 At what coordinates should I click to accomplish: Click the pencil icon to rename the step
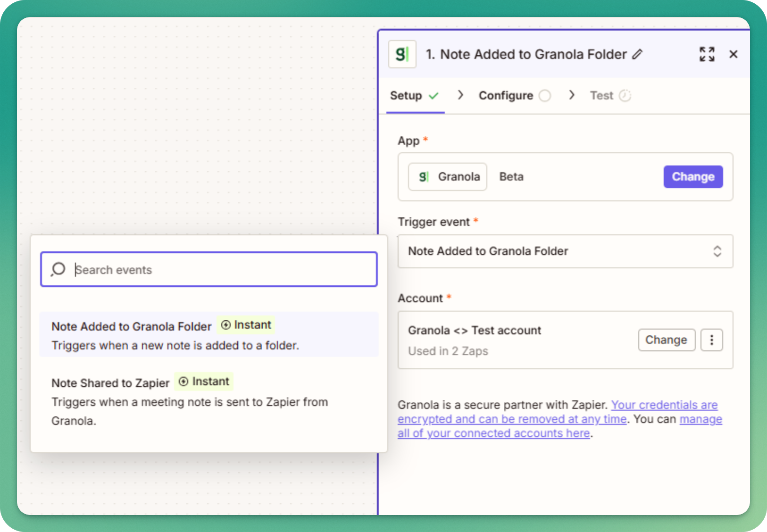click(637, 54)
